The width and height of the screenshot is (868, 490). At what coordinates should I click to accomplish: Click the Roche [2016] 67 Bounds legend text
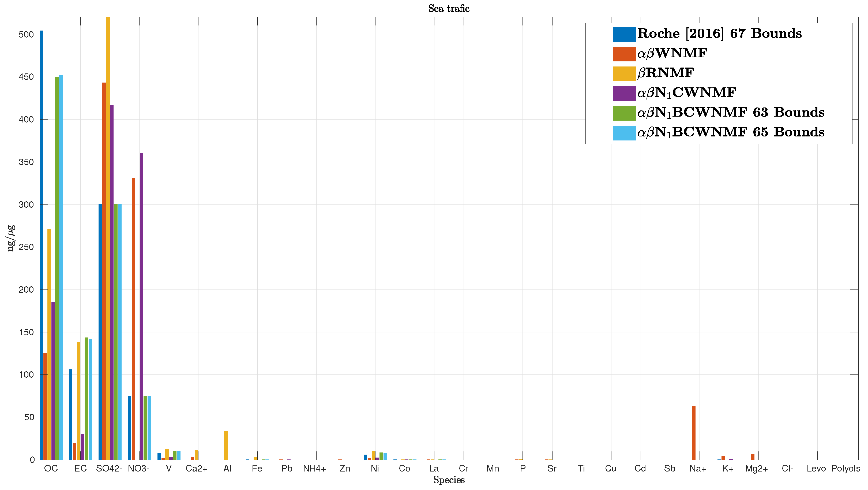719,34
